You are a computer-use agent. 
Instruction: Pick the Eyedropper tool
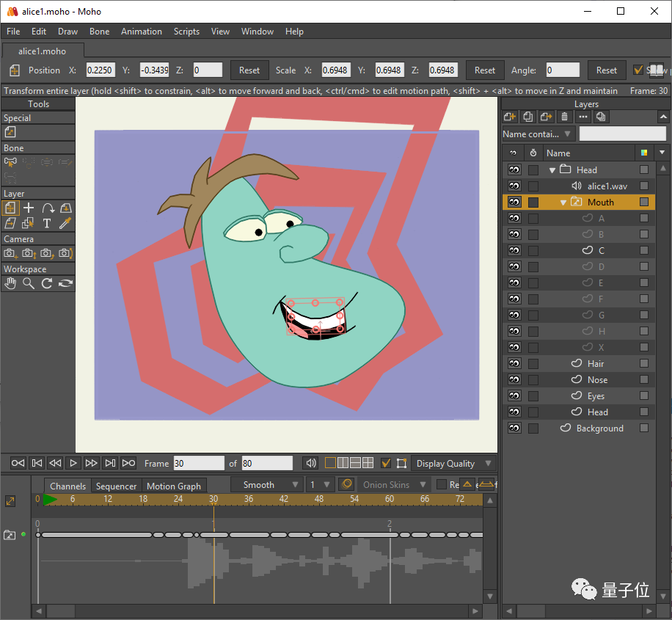coord(65,223)
